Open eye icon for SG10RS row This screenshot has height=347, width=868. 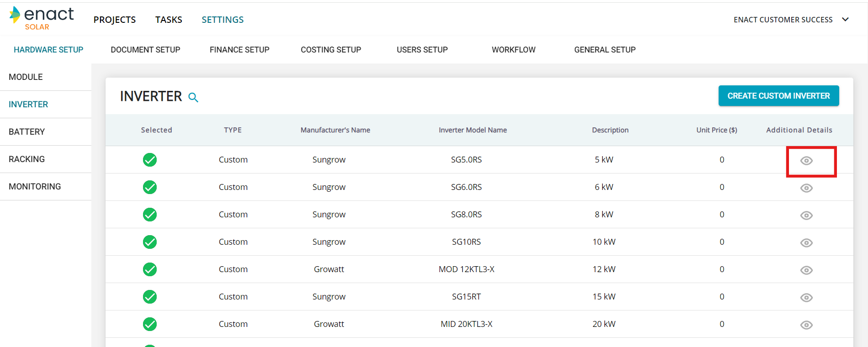806,243
